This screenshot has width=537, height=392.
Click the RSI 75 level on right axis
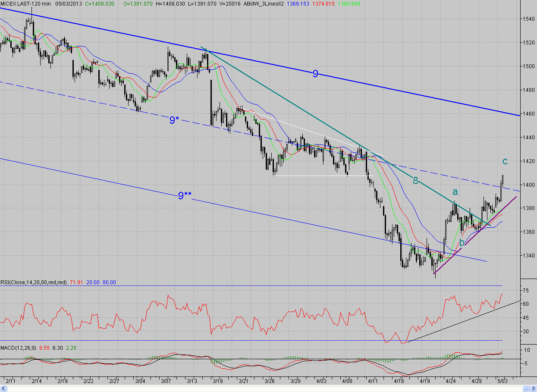[x=526, y=291]
